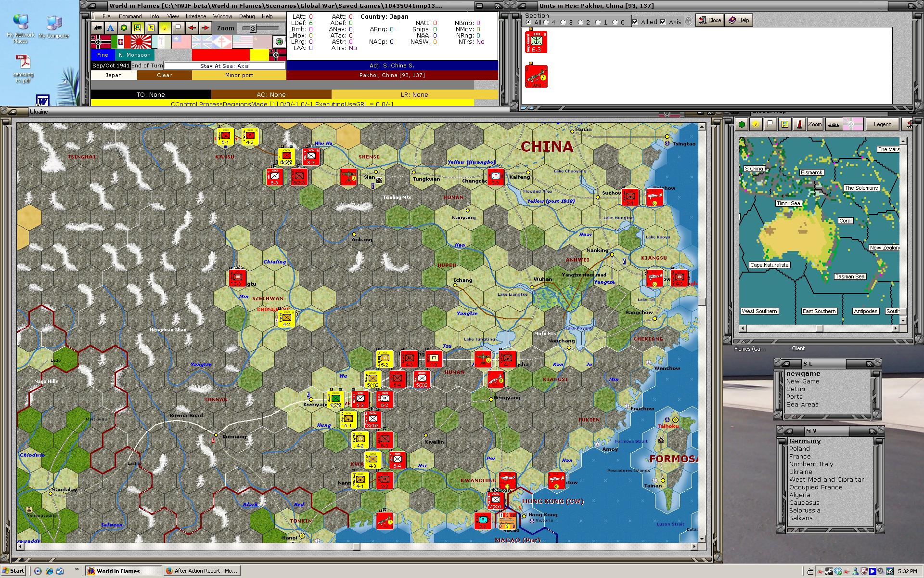
Task: Select the Japanese rising sun flag
Action: [141, 42]
